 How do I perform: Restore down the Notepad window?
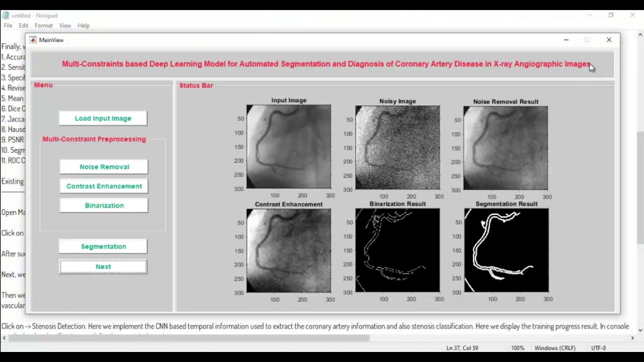(x=611, y=16)
